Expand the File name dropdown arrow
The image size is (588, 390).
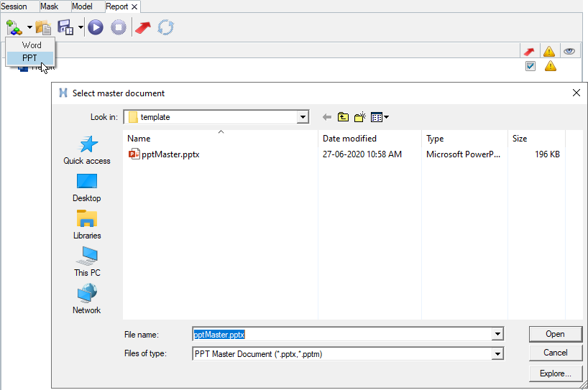(497, 334)
